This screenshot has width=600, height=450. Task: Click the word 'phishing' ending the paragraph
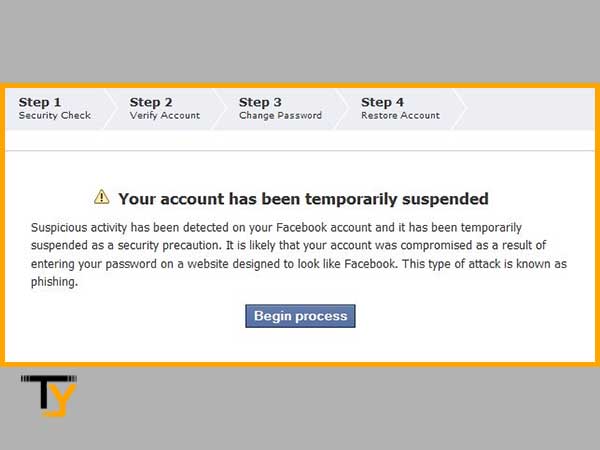[x=53, y=282]
